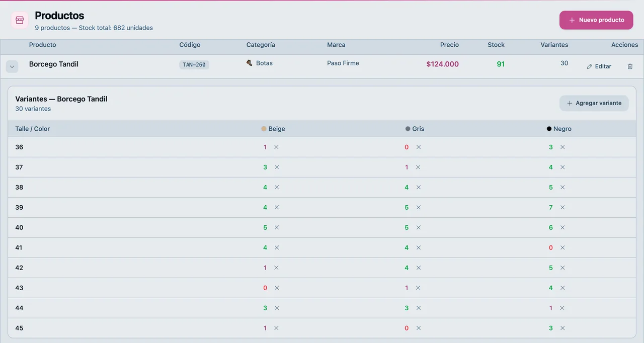
Task: Click the variant count 30 in product row
Action: point(565,63)
